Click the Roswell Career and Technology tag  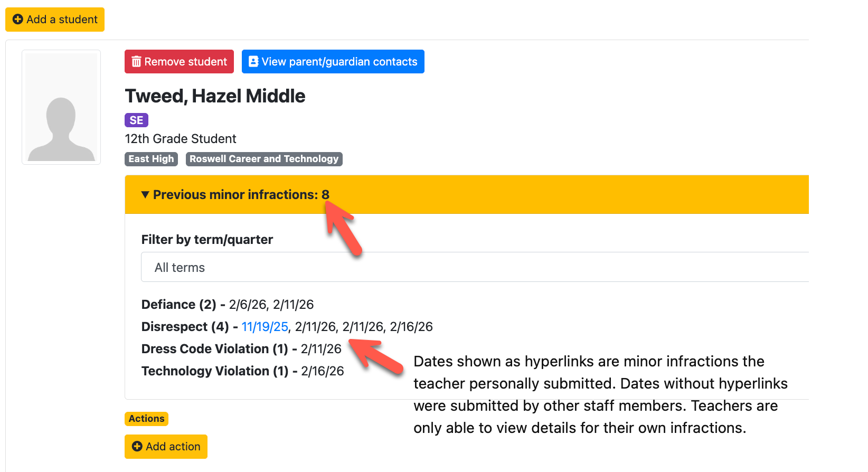pos(264,159)
